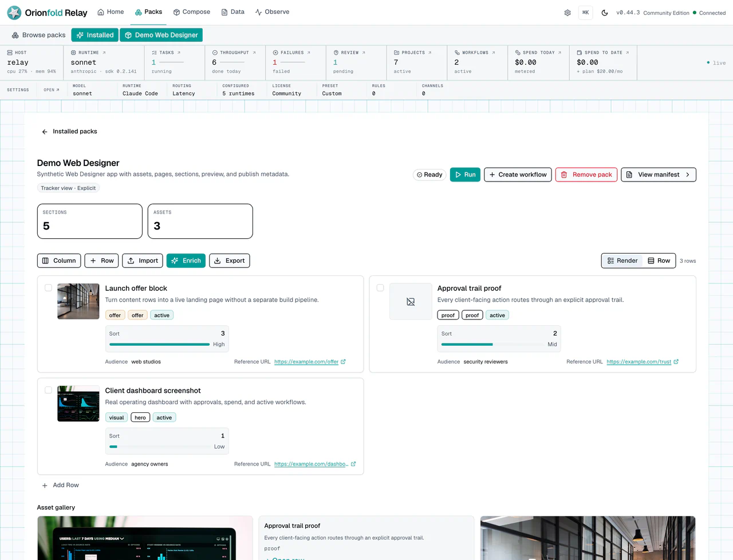The width and height of the screenshot is (733, 560).
Task: Run the Demo Web Designer pack
Action: 465,175
